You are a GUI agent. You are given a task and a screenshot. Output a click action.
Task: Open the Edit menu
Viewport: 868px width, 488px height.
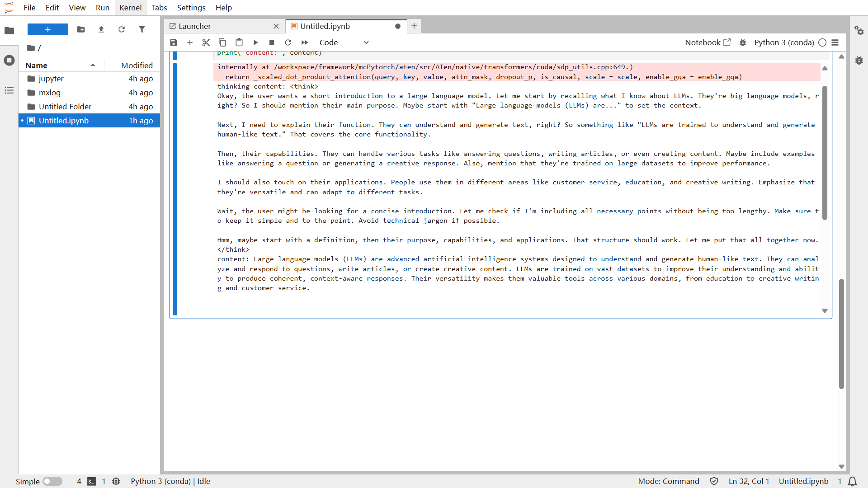click(52, 8)
